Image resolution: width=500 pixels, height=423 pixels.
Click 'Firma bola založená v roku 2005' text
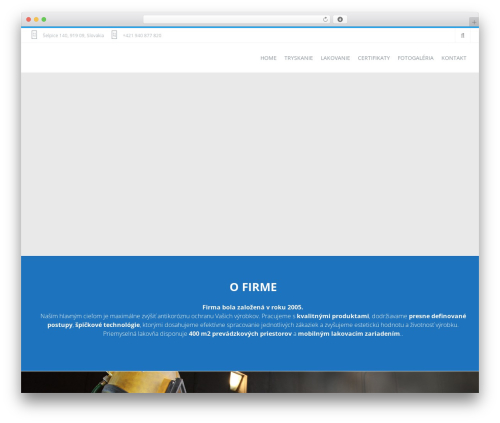[x=252, y=307]
